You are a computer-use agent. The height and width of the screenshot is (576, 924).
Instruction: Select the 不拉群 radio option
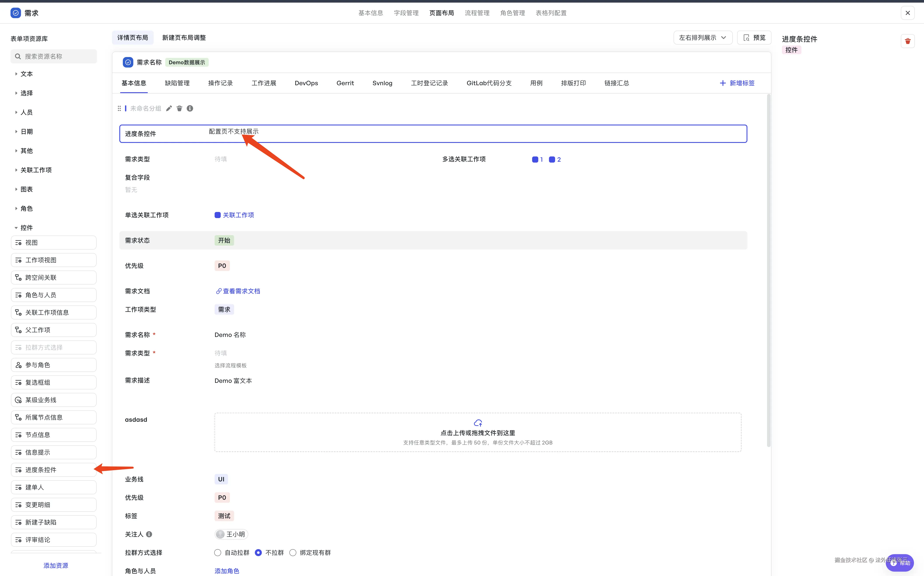(258, 552)
